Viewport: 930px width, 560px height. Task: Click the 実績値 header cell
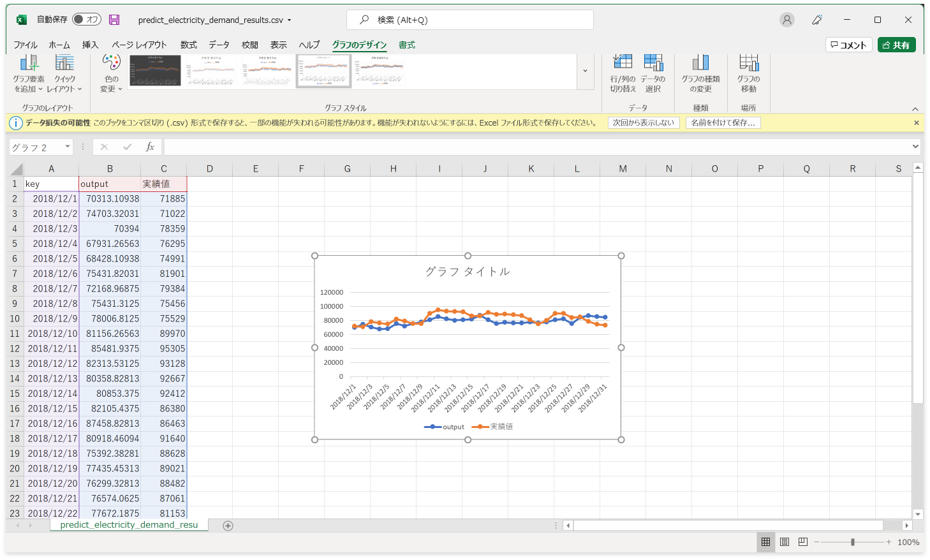coord(164,184)
